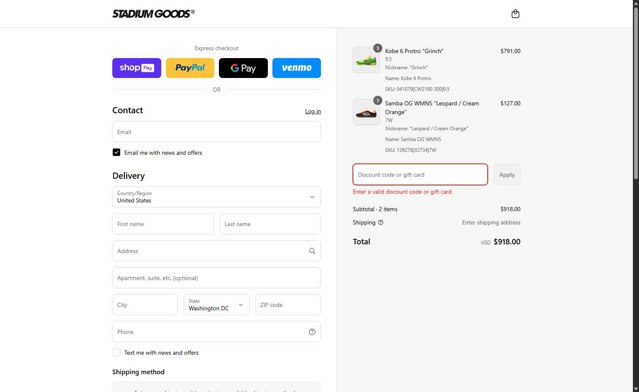
Task: Focus the First name field
Action: 163,224
